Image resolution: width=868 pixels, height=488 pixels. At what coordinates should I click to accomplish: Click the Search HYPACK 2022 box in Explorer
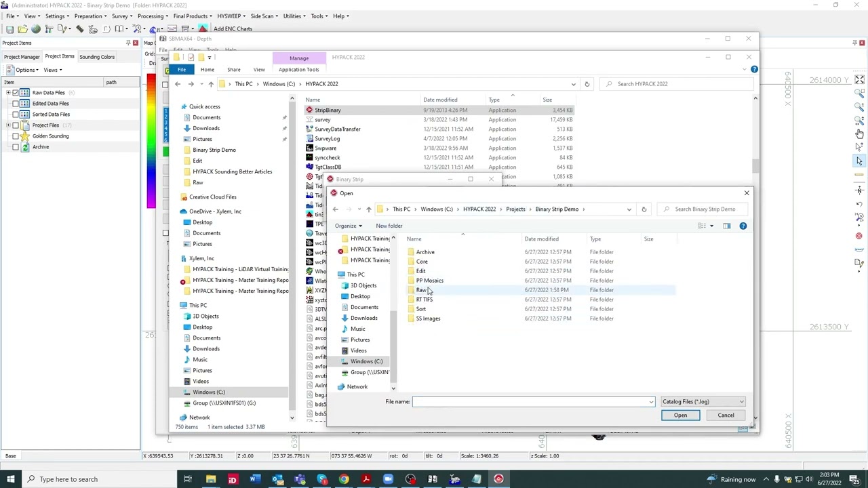[x=677, y=84]
